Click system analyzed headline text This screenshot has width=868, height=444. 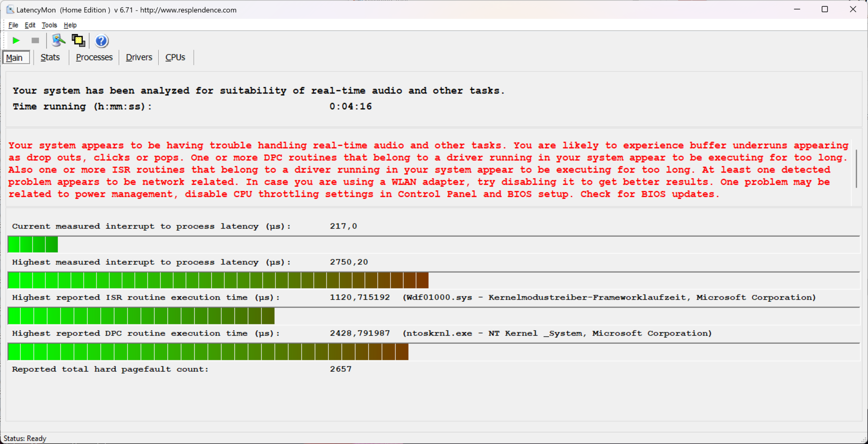pyautogui.click(x=259, y=91)
